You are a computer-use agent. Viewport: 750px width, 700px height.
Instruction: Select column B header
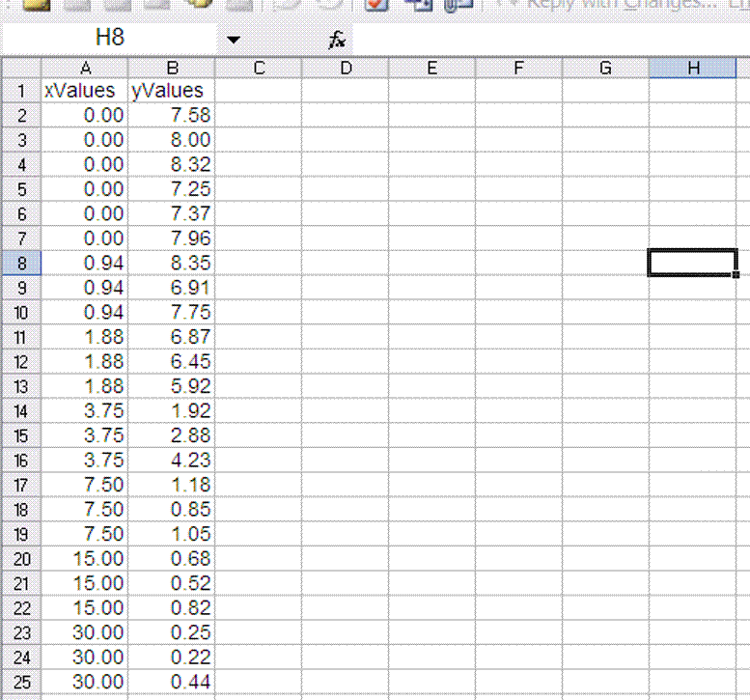172,68
